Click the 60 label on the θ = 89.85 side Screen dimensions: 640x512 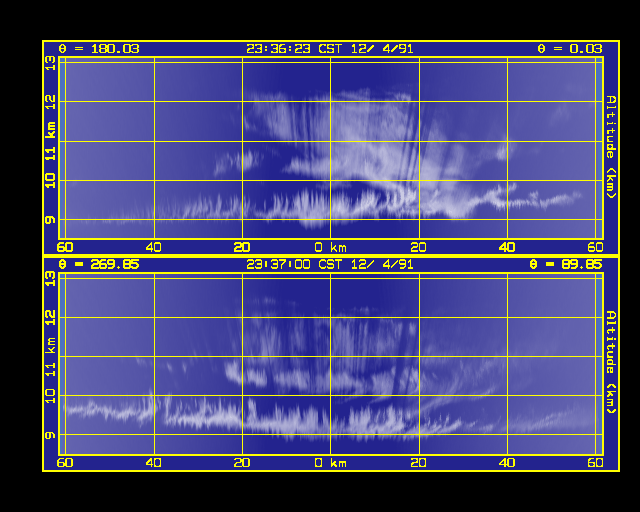[596, 463]
